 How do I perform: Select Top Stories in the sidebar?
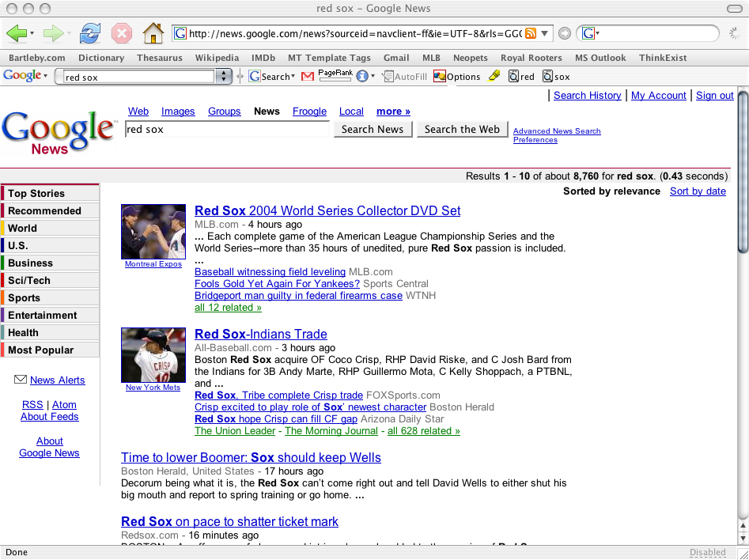(x=50, y=193)
